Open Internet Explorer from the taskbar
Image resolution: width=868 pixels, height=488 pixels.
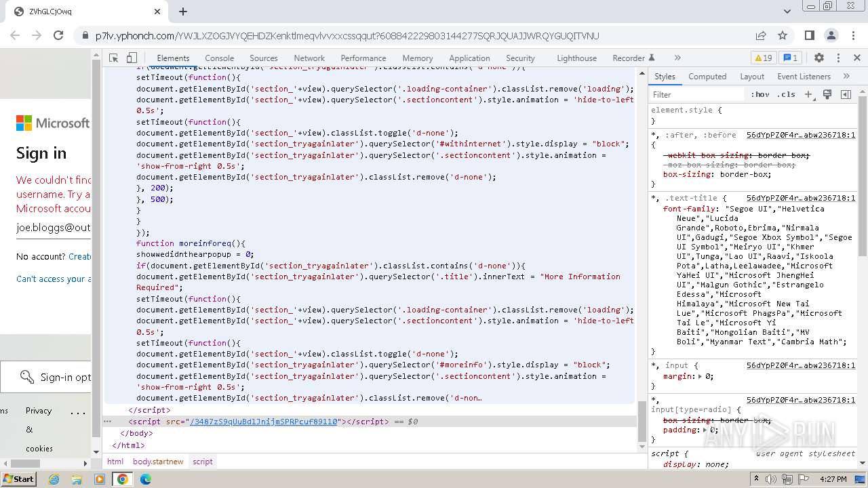(54, 479)
